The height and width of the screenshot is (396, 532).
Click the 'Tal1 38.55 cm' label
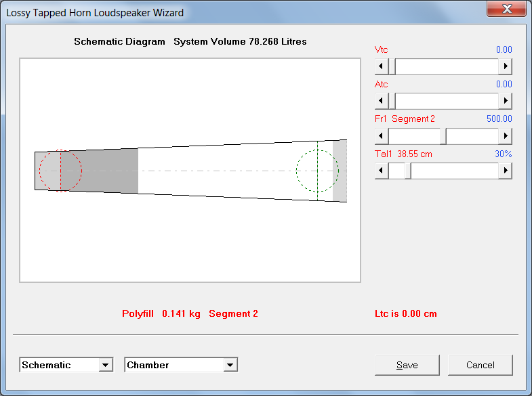403,154
